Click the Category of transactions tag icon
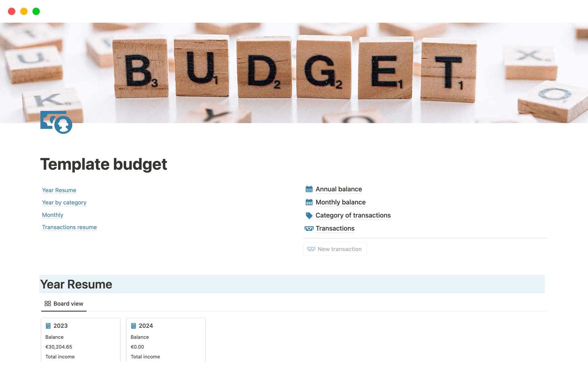Screen dimensions: 588x368 pyautogui.click(x=309, y=215)
